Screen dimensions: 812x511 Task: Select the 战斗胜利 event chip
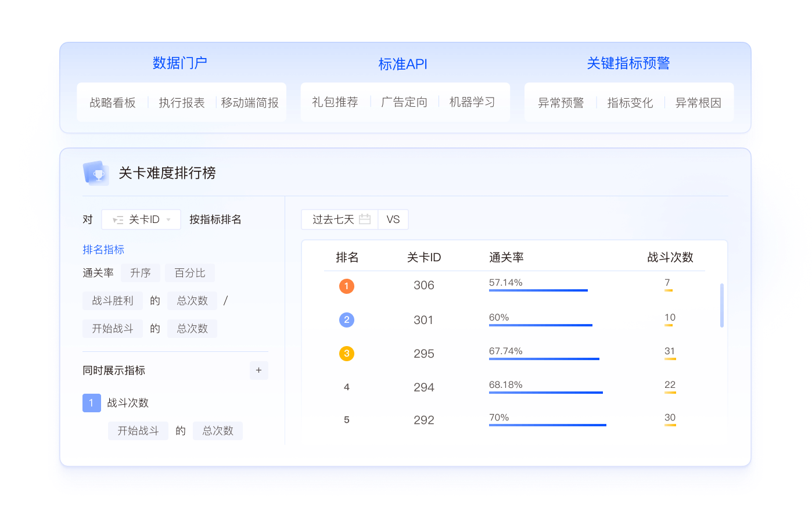(113, 301)
